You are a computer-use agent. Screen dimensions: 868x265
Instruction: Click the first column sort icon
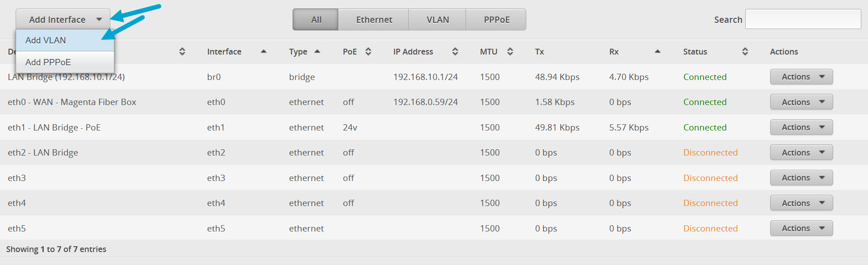point(182,51)
